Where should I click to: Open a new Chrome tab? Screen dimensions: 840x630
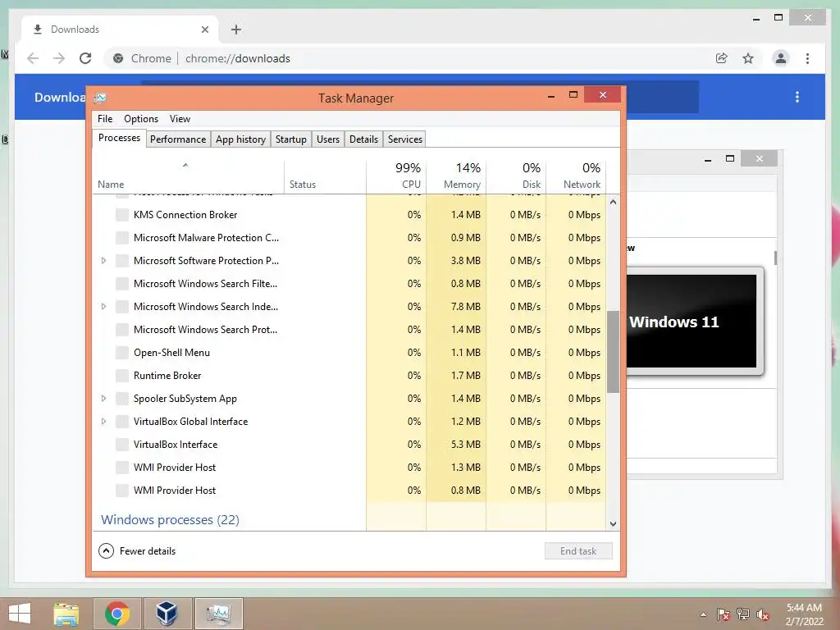pos(235,30)
